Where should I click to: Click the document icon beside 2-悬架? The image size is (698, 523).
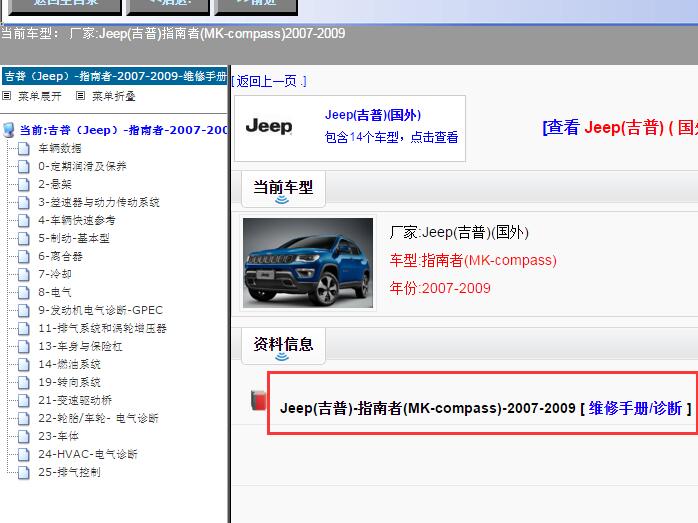pyautogui.click(x=24, y=184)
